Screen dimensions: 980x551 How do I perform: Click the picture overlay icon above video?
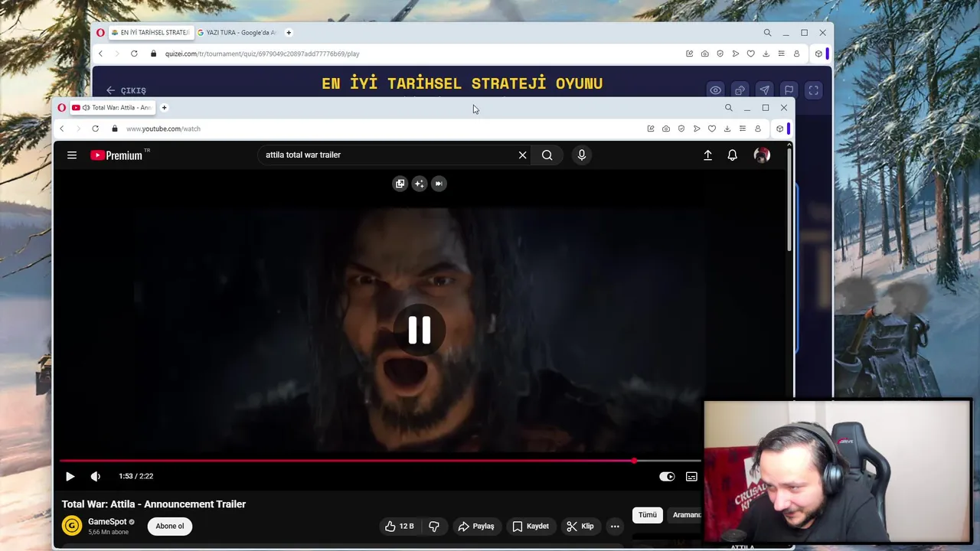coord(400,184)
